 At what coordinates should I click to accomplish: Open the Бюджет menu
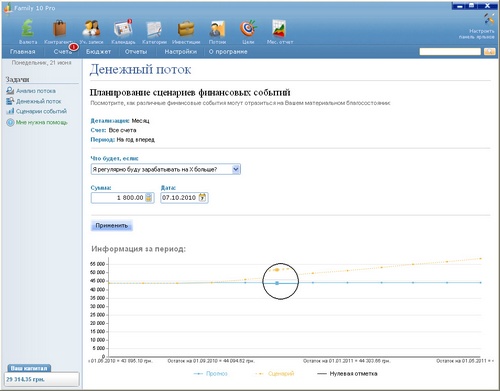click(x=98, y=52)
